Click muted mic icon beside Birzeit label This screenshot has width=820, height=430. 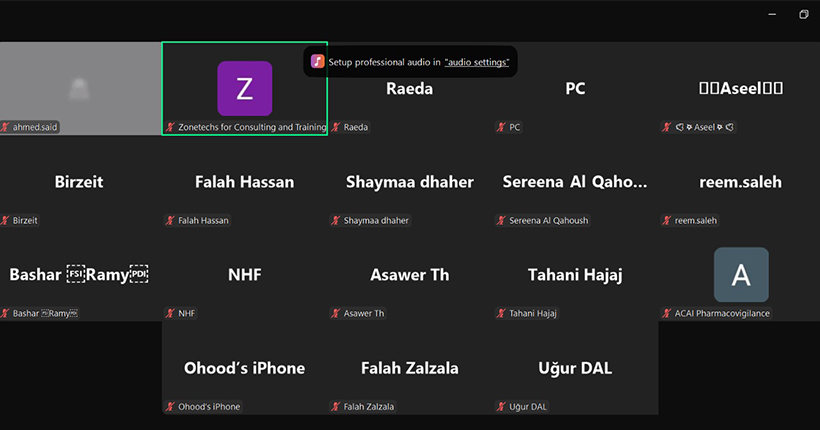(5, 221)
